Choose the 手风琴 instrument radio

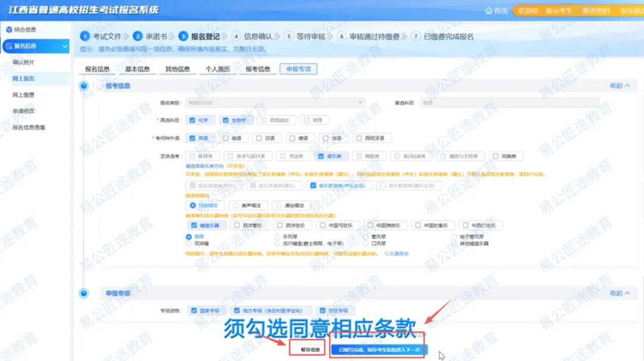(277, 236)
